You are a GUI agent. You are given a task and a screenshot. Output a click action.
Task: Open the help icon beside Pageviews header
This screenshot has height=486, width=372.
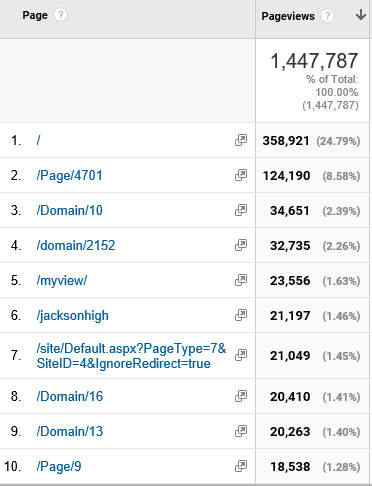[x=327, y=16]
